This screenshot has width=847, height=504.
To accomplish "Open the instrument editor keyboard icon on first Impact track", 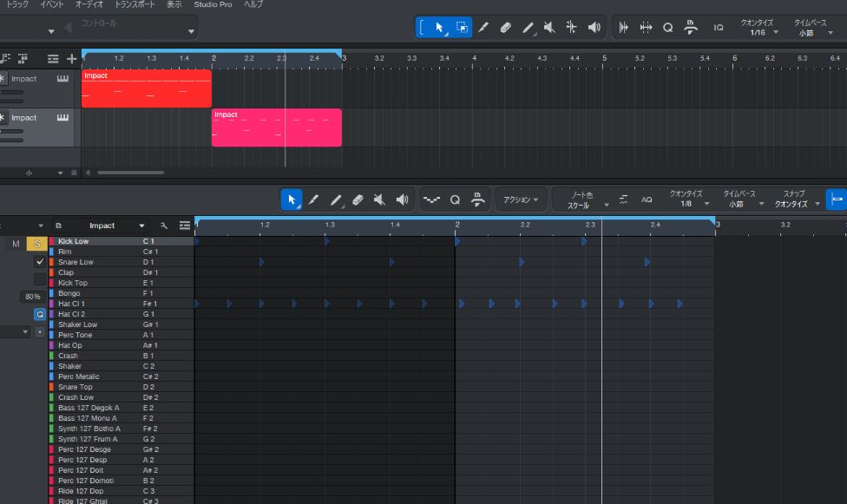I will 62,79.
